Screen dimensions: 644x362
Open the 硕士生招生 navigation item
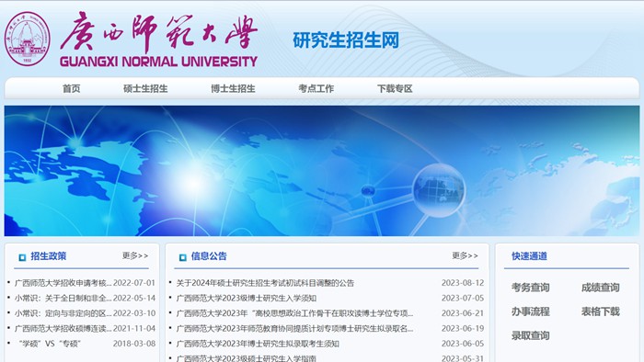coord(145,88)
